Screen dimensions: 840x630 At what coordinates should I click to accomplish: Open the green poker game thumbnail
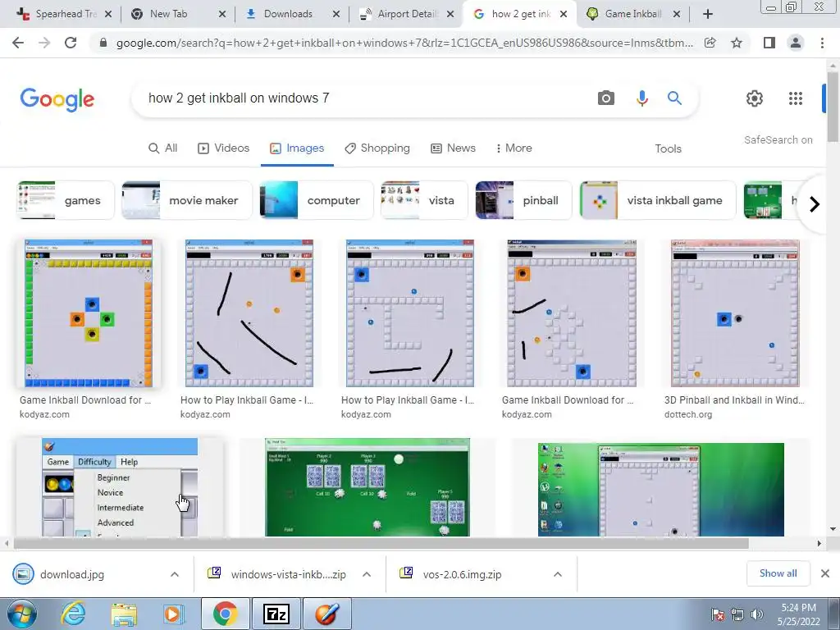pyautogui.click(x=367, y=487)
